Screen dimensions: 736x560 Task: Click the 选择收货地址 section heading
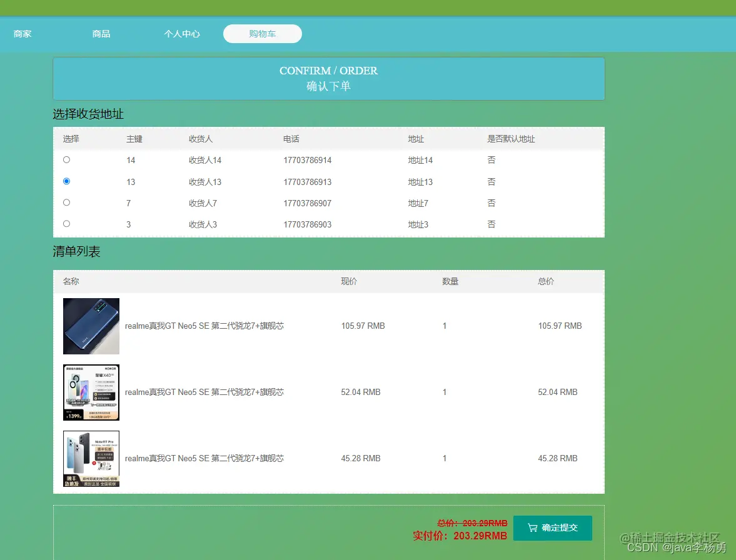pyautogui.click(x=88, y=114)
